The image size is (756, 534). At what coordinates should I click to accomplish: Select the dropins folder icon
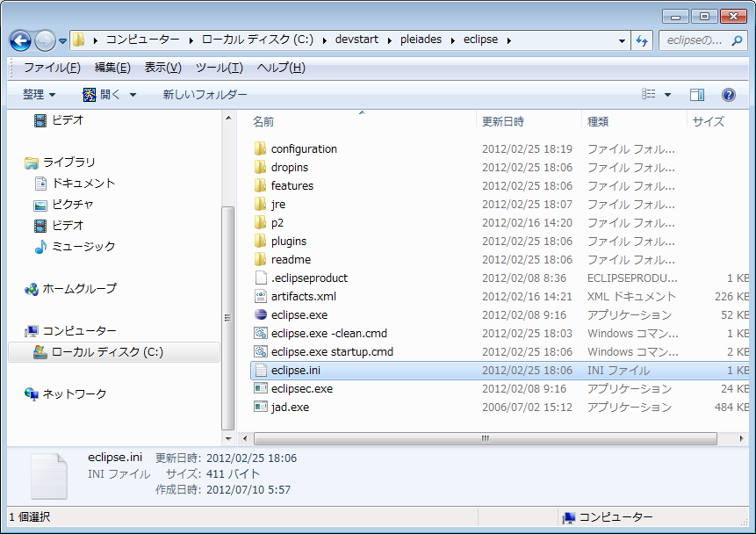click(261, 167)
